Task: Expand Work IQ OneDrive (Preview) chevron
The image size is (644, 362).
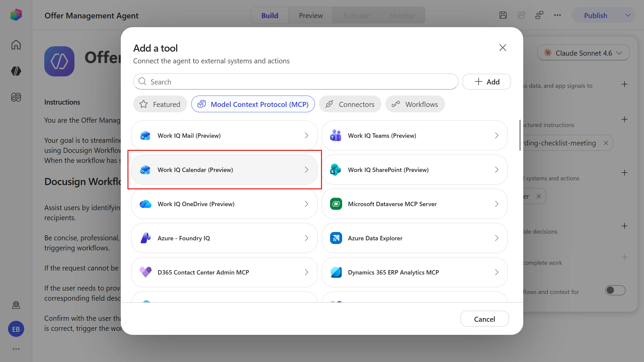Action: pos(306,204)
